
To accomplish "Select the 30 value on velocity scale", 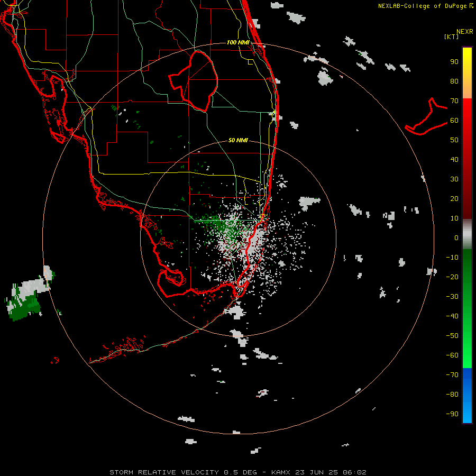I will 454,179.
